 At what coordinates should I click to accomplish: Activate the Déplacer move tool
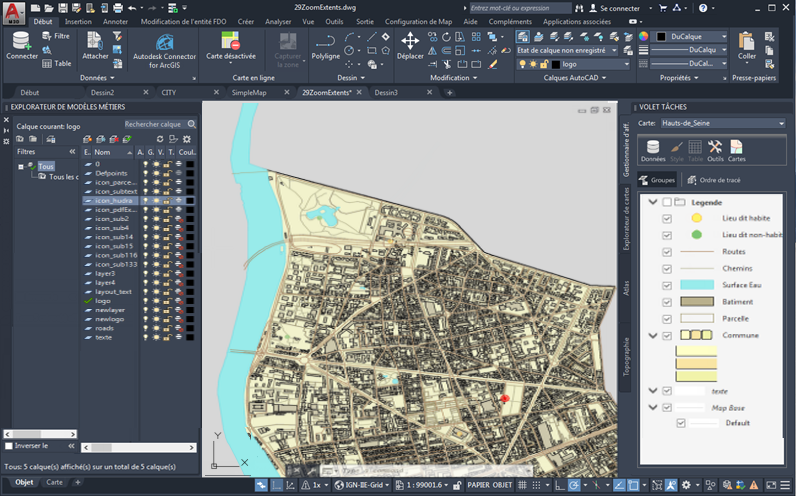point(410,43)
